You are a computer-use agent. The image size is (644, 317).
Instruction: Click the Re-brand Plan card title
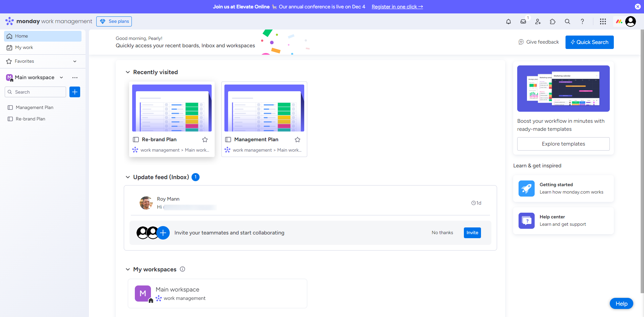click(159, 140)
